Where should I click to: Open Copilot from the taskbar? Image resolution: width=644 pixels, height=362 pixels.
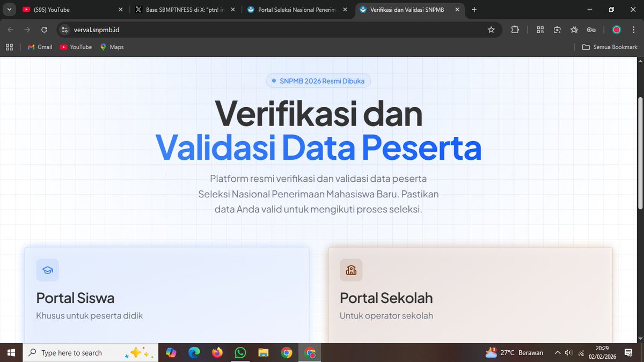(171, 353)
